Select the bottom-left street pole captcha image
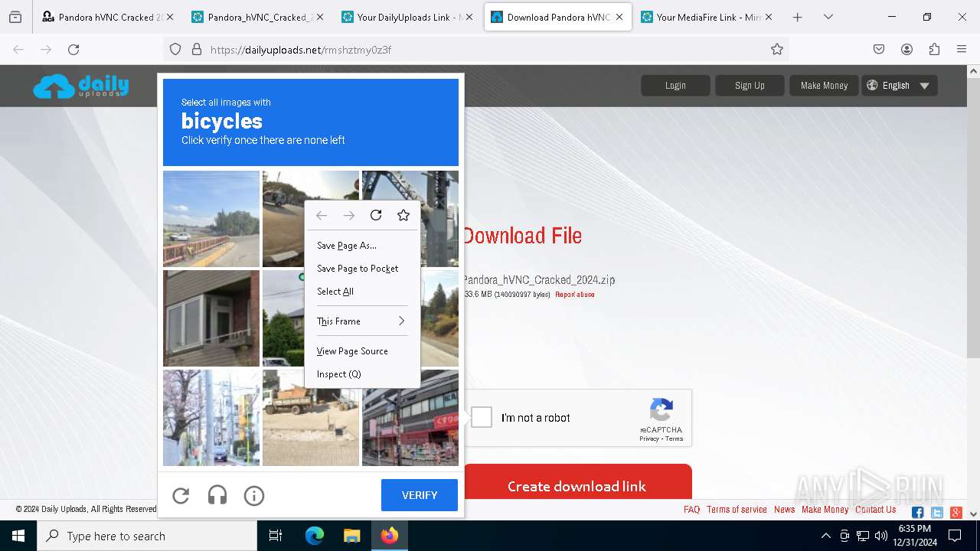 (x=211, y=418)
